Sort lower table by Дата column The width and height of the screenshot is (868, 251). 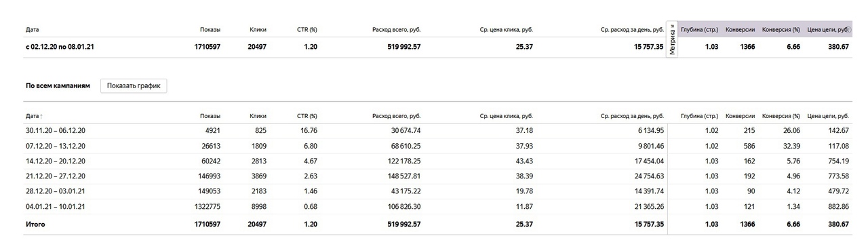click(x=33, y=116)
